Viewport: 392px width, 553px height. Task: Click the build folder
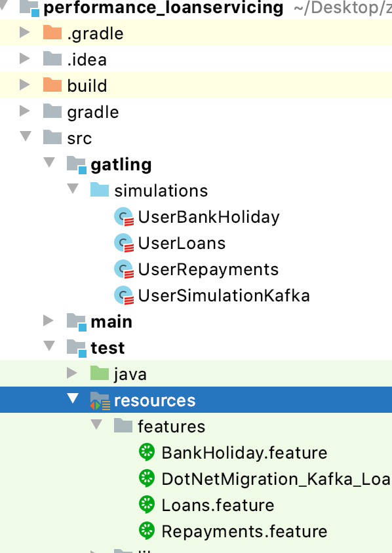coord(87,86)
